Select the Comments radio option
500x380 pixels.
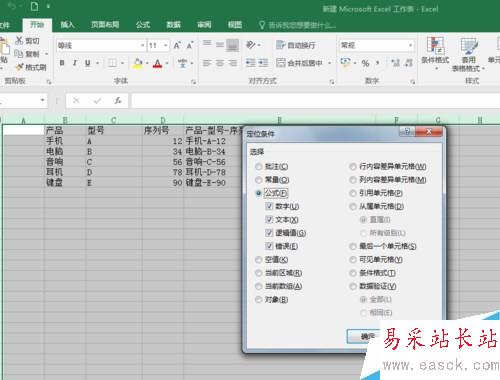click(x=272, y=166)
